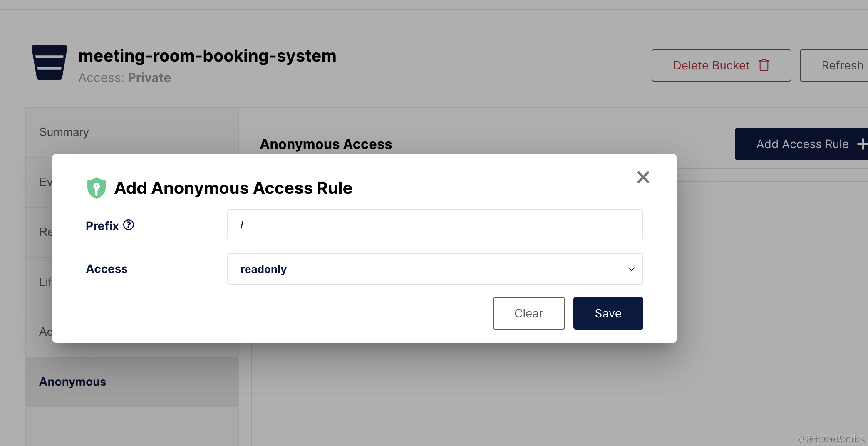Image resolution: width=868 pixels, height=446 pixels.
Task: Click the Anonymous Access heading
Action: (326, 144)
